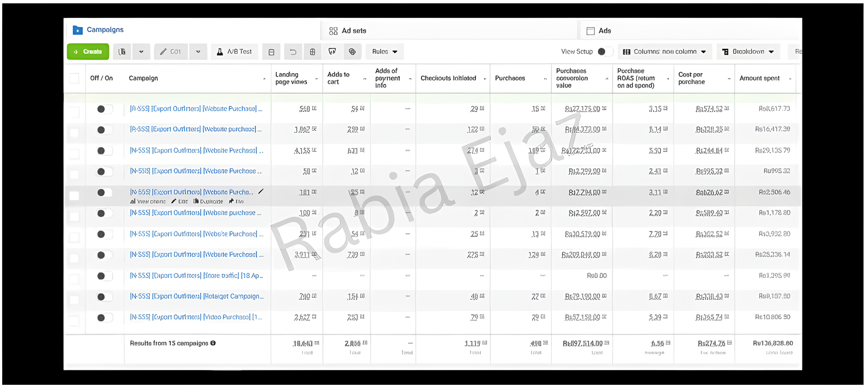Toggle the last campaign row's Off/On switch
This screenshot has width=868, height=387.
pyautogui.click(x=104, y=318)
